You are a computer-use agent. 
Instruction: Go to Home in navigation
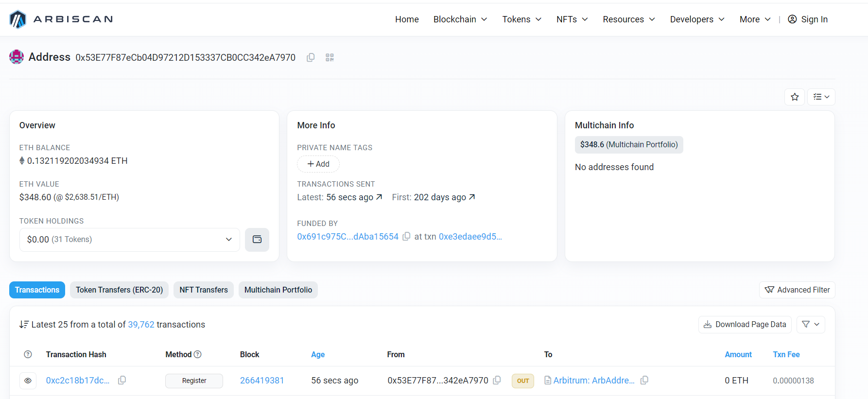coord(407,19)
